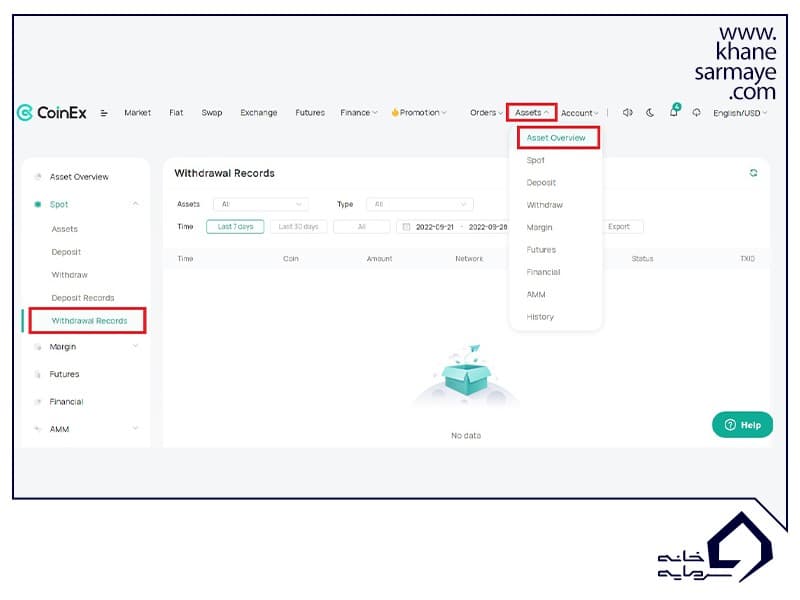
Task: Click the Export button
Action: (619, 227)
